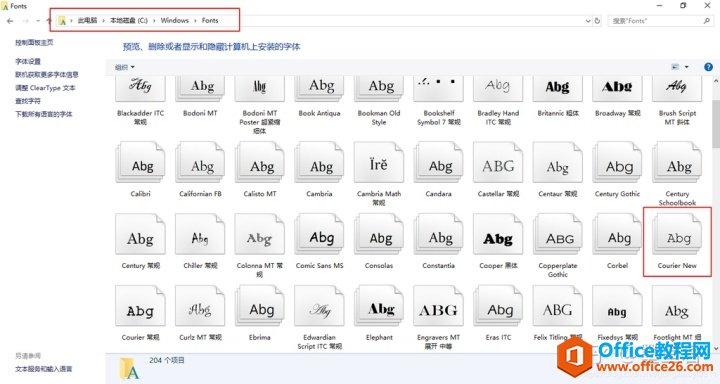The image size is (720, 384).
Task: Expand the address bar history dropdown
Action: [x=588, y=21]
